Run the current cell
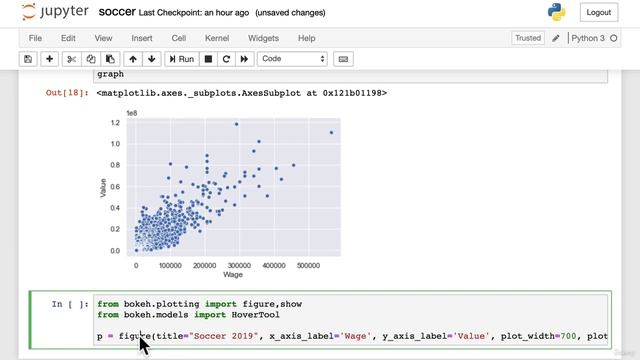Viewport: 640px width, 360px height. [x=182, y=59]
